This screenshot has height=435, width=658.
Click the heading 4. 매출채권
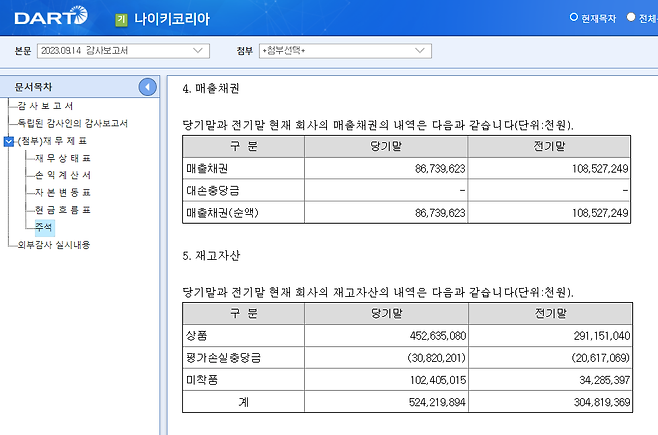pyautogui.click(x=211, y=89)
